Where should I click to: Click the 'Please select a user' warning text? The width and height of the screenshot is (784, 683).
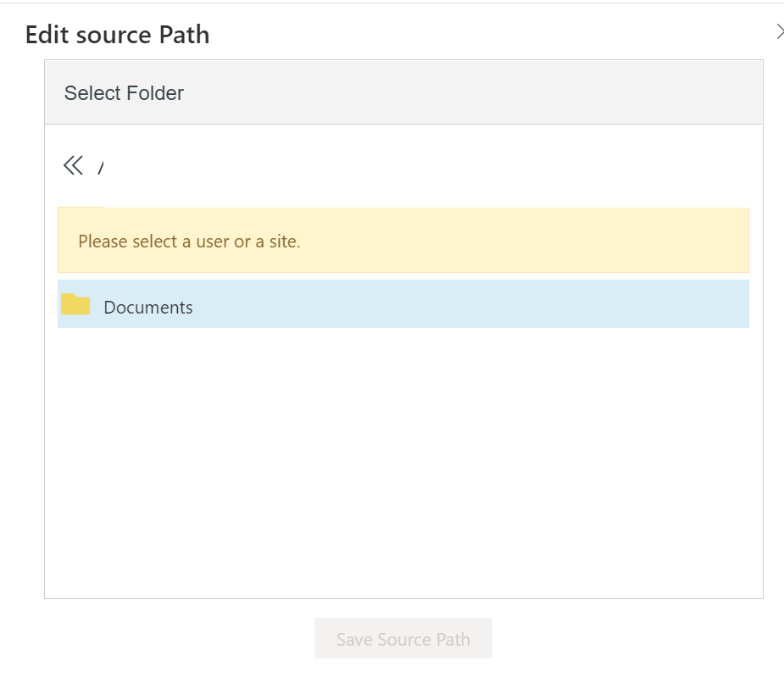click(189, 242)
